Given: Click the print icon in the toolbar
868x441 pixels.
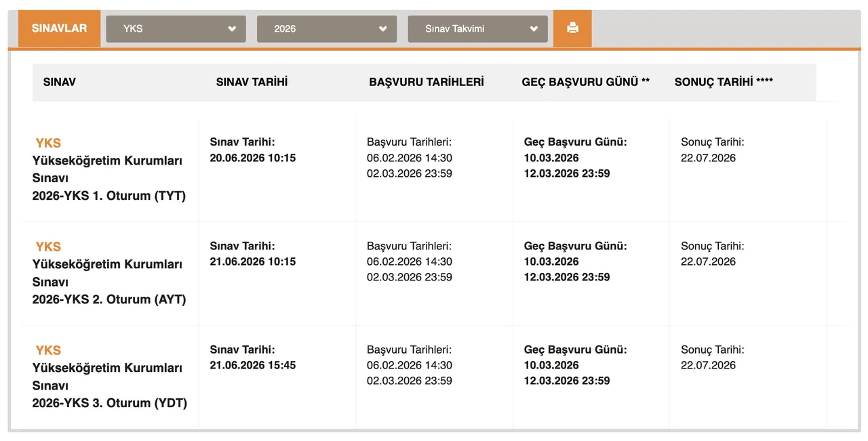Looking at the screenshot, I should 572,28.
